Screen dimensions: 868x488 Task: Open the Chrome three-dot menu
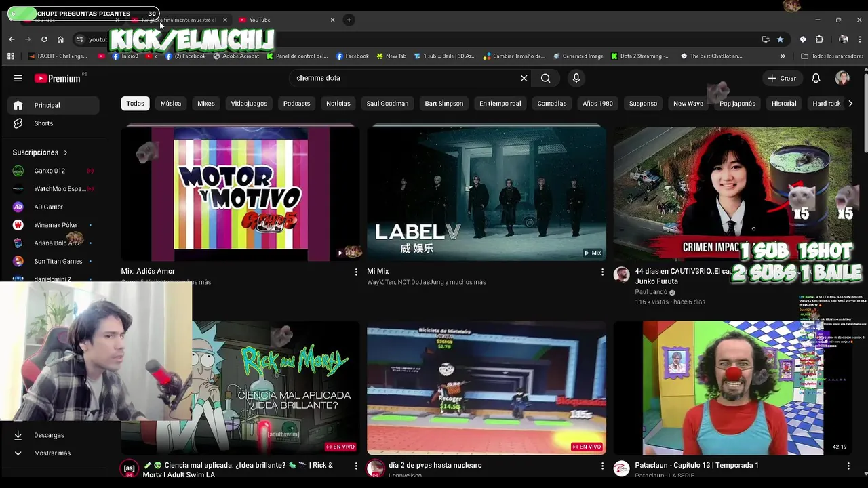[860, 39]
